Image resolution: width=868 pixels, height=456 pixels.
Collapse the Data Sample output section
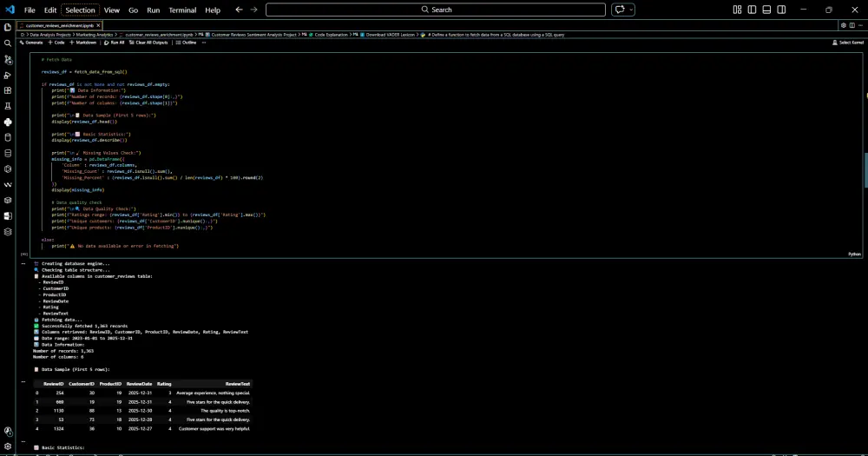[x=24, y=381]
